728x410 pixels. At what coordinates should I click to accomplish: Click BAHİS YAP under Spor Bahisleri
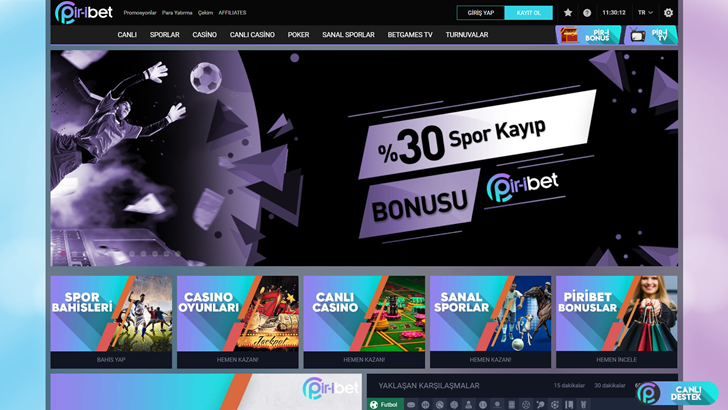(x=111, y=360)
